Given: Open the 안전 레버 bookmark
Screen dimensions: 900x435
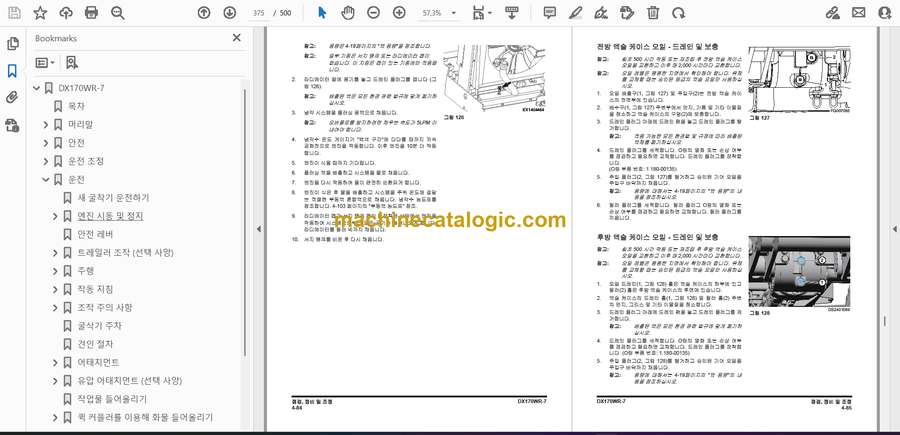Looking at the screenshot, I should pyautogui.click(x=95, y=234).
